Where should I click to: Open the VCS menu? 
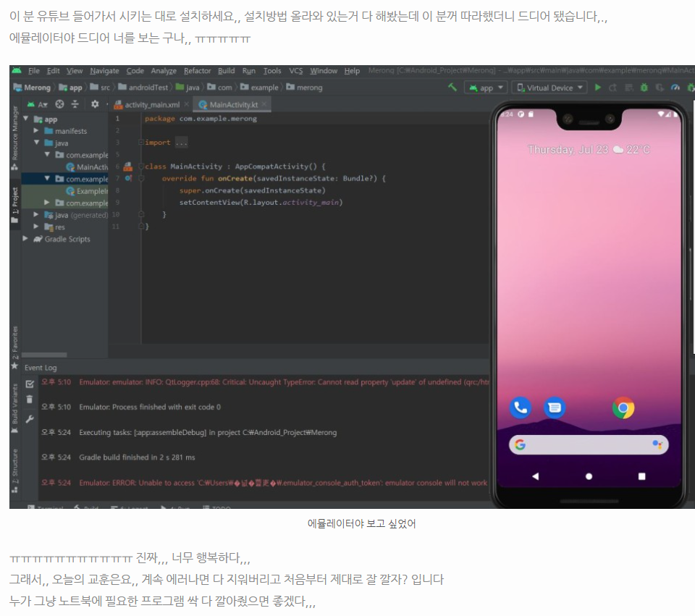pyautogui.click(x=295, y=70)
